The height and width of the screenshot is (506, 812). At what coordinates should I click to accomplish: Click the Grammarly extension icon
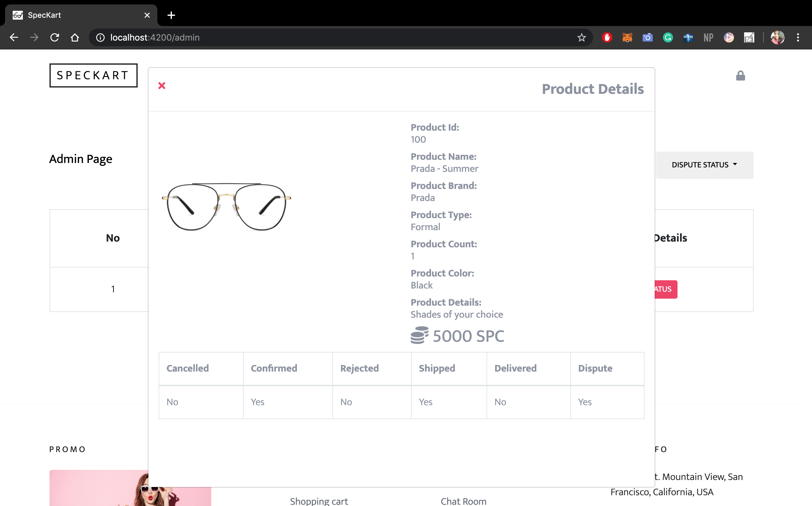[x=668, y=37]
